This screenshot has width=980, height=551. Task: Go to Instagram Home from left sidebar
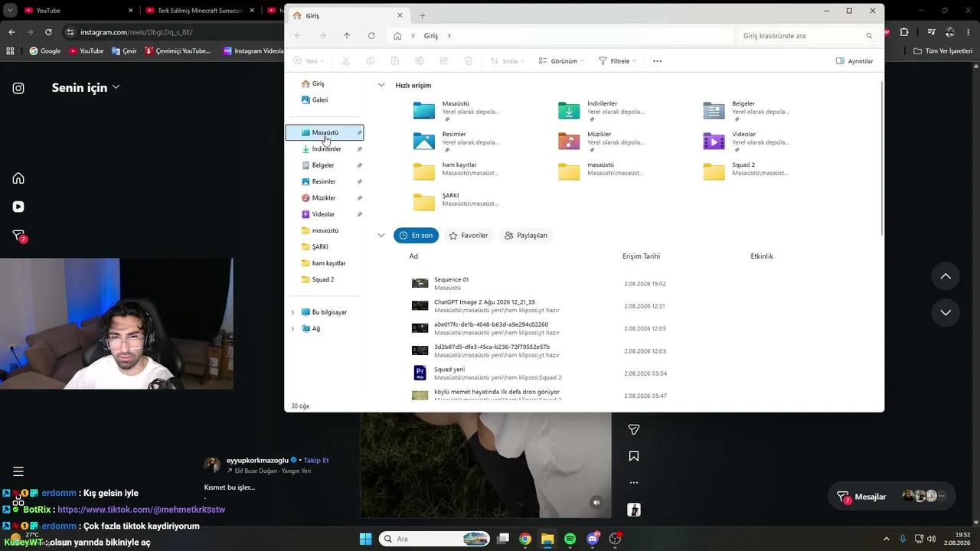tap(18, 178)
